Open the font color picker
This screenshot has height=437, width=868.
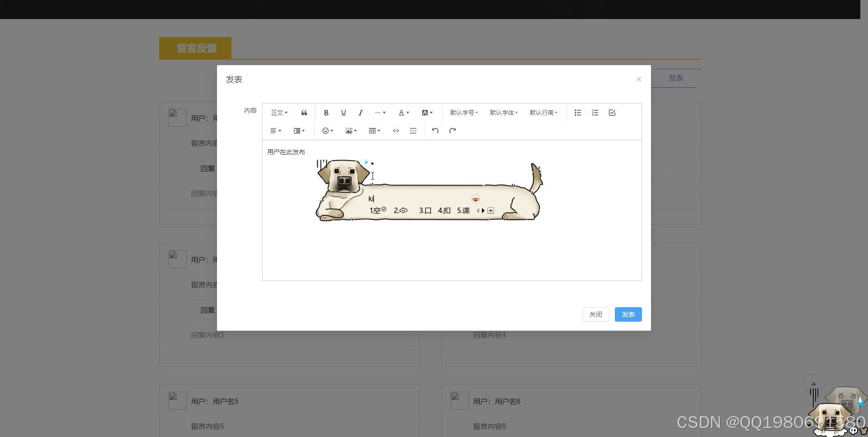(x=404, y=113)
